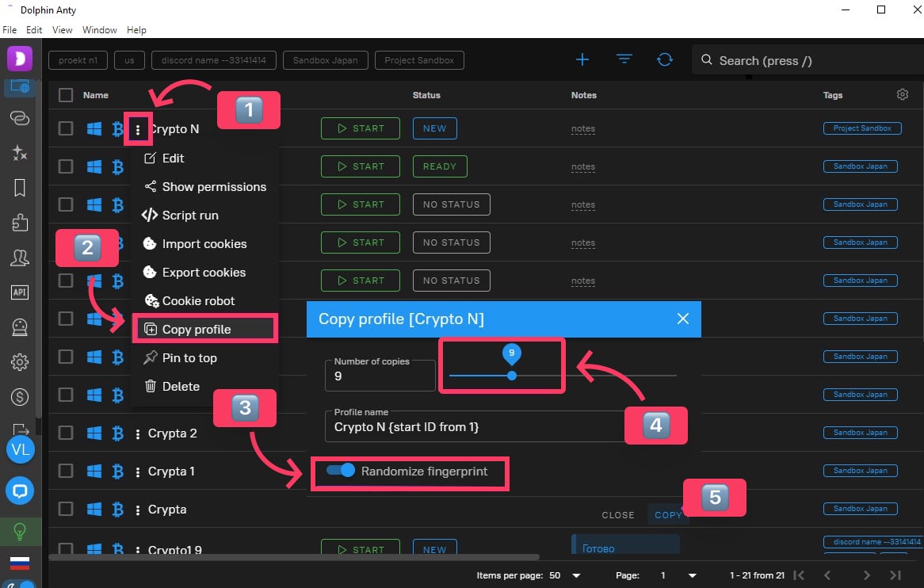Viewport: 924px width, 588px height.
Task: Click the Russian flag language icon
Action: (20, 563)
